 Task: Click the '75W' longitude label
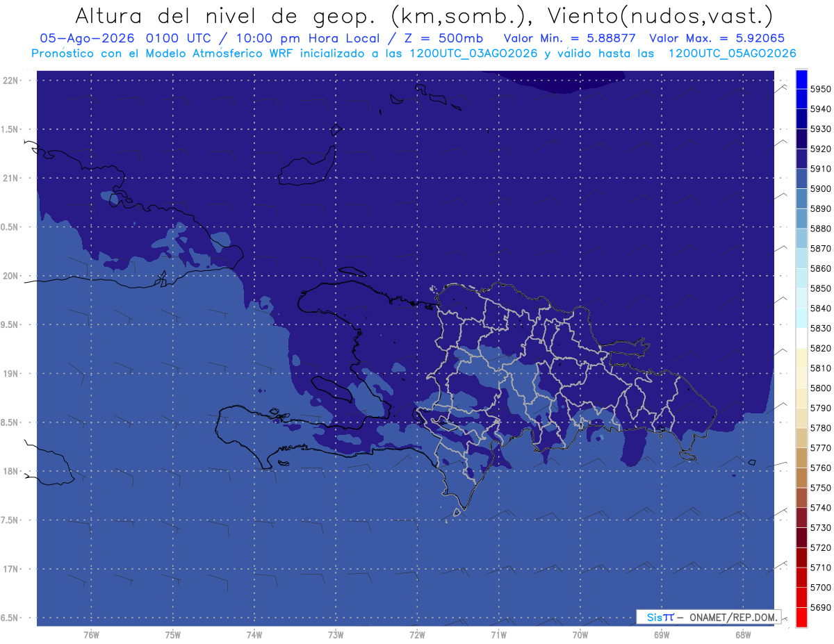coord(173,635)
